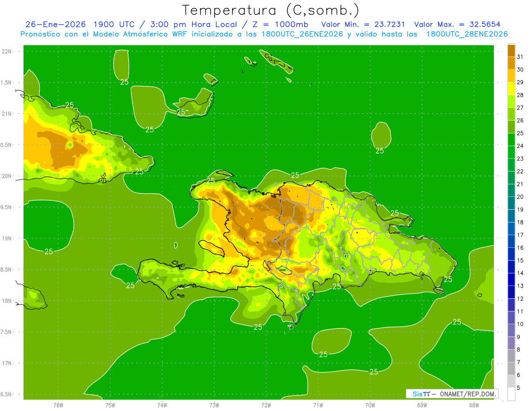Image resolution: width=532 pixels, height=411 pixels.
Task: Click the '72W' longitude label
Action: [266, 405]
